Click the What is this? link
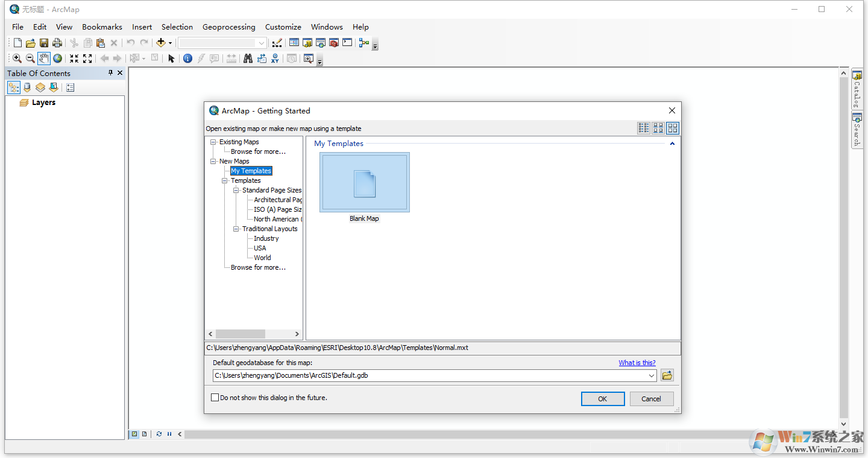 pyautogui.click(x=637, y=362)
